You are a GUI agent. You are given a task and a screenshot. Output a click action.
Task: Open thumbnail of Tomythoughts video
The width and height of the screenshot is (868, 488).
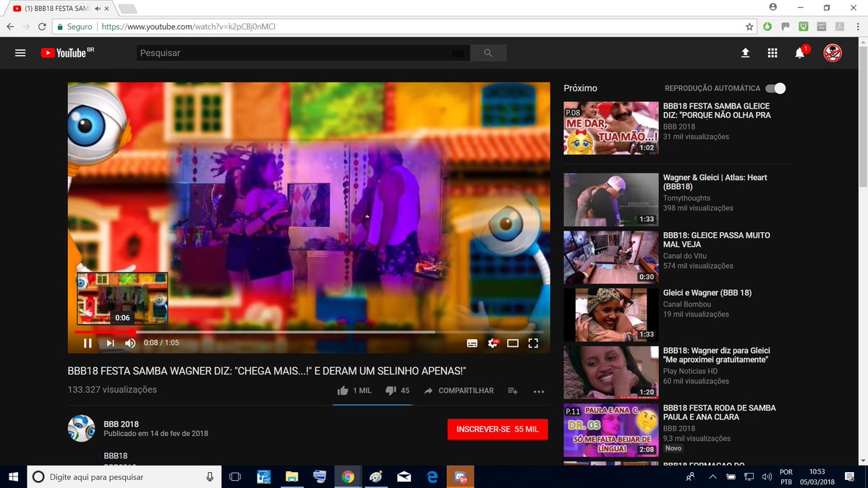tap(611, 200)
